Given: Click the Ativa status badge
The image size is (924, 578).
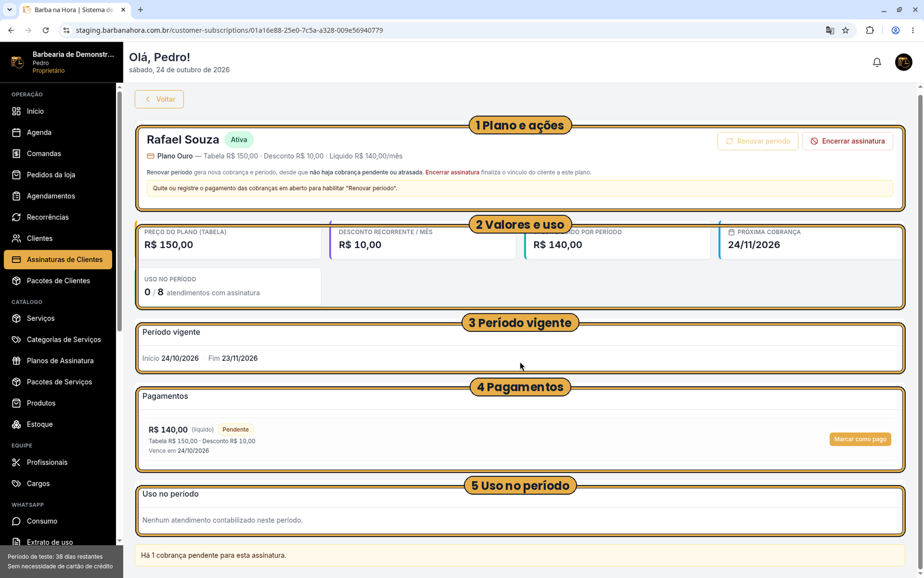Looking at the screenshot, I should (x=239, y=140).
